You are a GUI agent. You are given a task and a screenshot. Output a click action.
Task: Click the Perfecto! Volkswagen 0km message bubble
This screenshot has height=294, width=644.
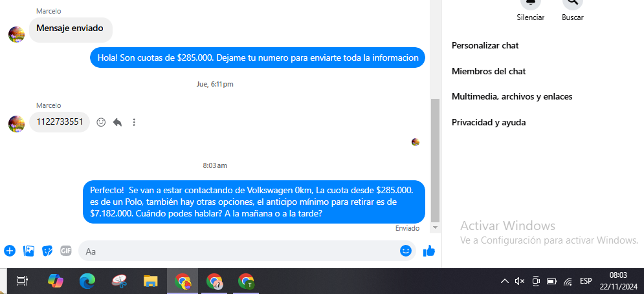point(254,202)
